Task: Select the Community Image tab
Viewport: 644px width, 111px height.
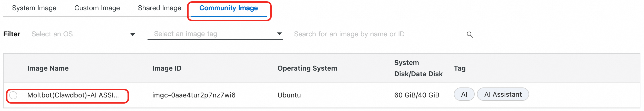Action: coord(228,8)
